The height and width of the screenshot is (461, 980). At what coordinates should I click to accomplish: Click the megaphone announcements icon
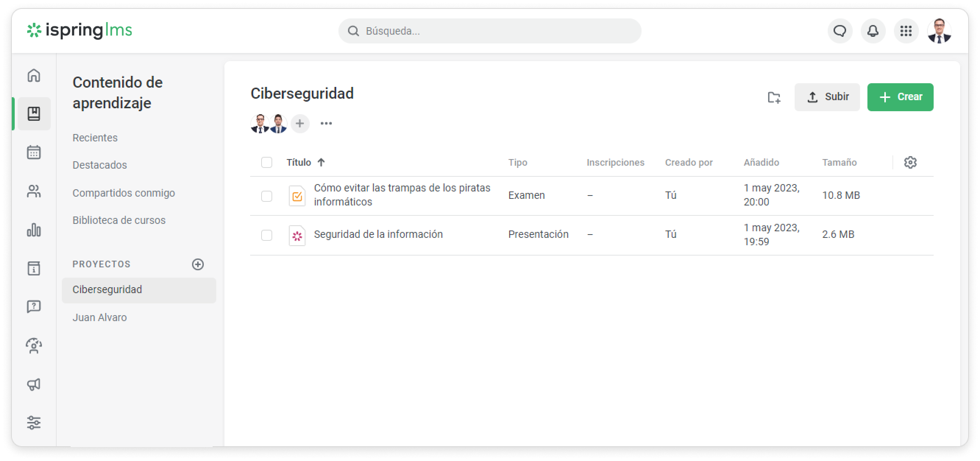tap(34, 384)
